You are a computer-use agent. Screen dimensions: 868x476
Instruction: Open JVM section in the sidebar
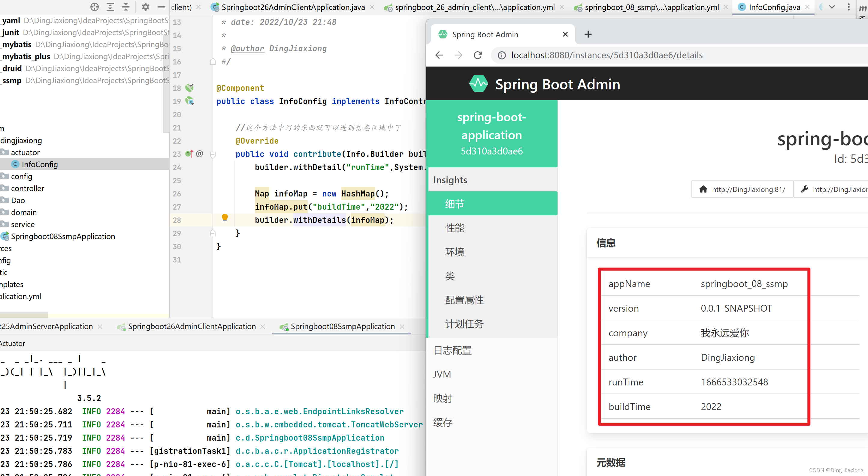[493, 374]
